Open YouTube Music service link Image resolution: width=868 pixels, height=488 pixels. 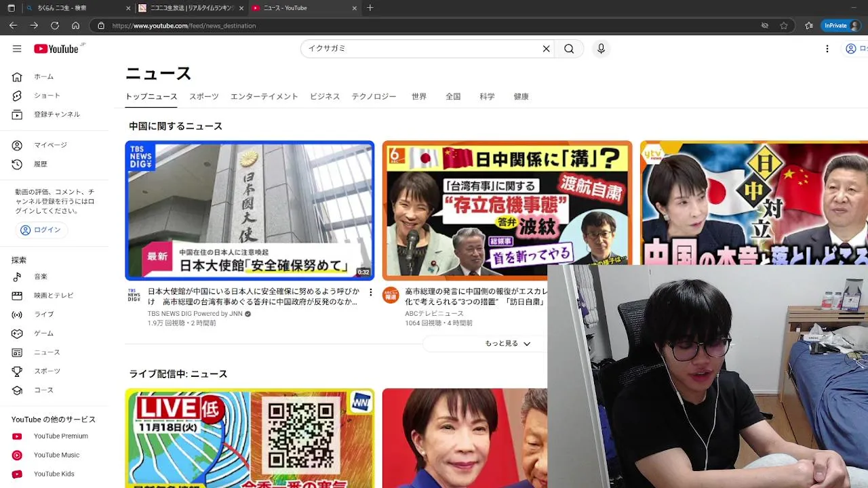(58, 455)
